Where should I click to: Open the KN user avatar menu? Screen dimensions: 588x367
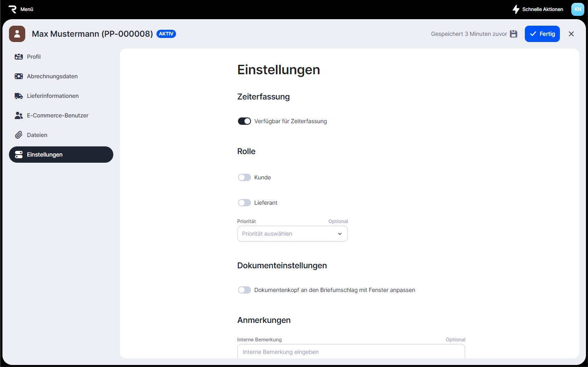pyautogui.click(x=577, y=9)
